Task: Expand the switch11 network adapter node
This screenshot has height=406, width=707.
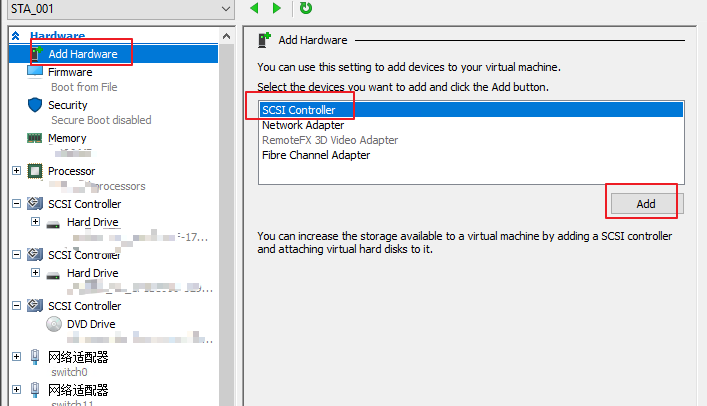Action: coord(17,389)
